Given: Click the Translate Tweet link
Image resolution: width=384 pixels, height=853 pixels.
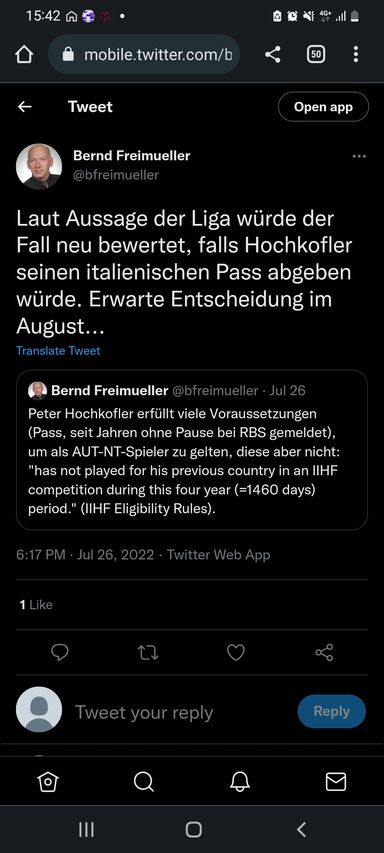Looking at the screenshot, I should (x=58, y=351).
